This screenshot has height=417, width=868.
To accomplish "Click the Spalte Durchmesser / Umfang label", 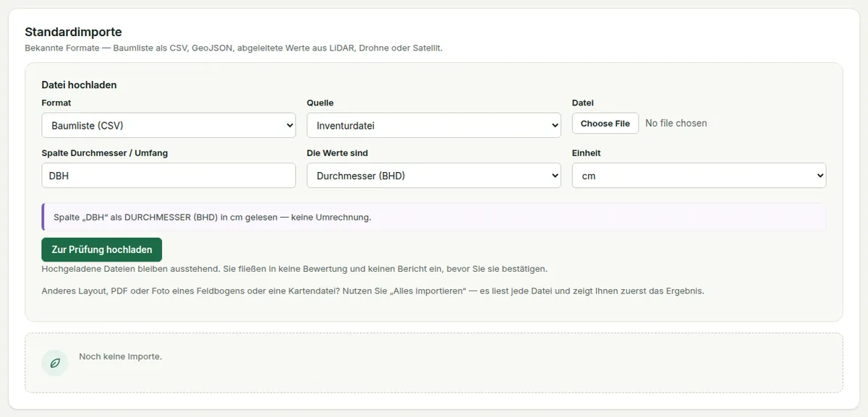I will point(105,153).
